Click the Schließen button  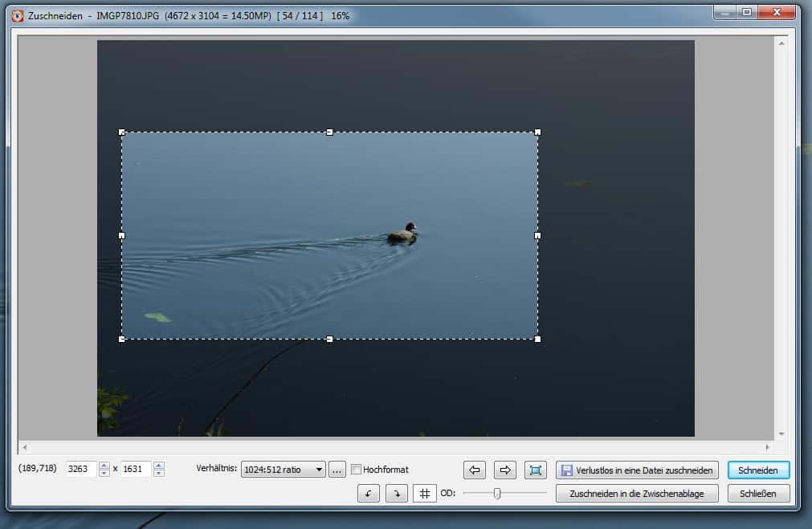[758, 494]
